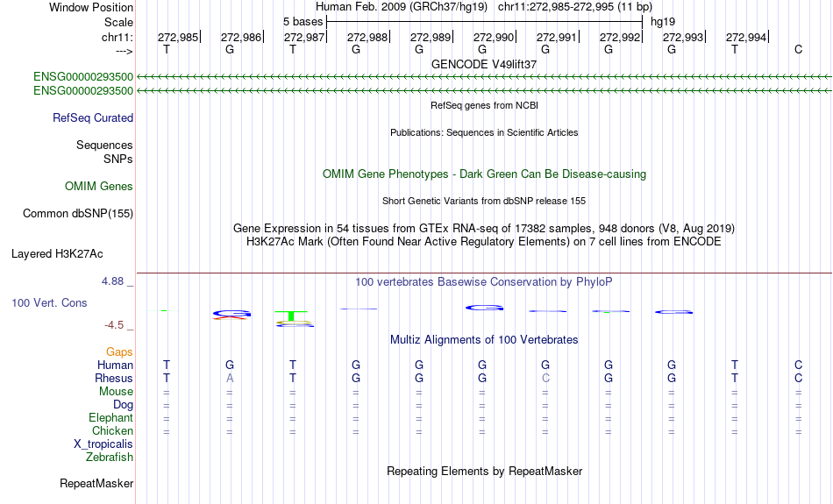Click position label 272,985
833x504 pixels.
(178, 37)
